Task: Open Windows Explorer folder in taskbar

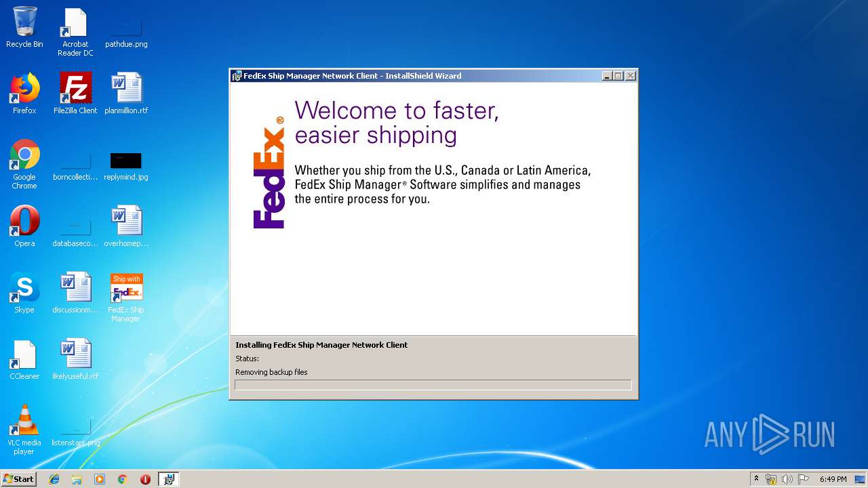Action: click(x=77, y=479)
